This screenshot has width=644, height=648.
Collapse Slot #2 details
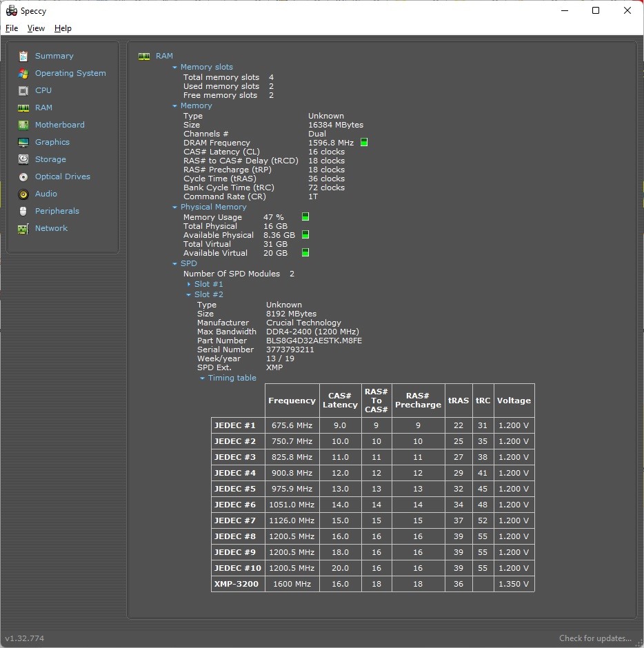tap(188, 295)
